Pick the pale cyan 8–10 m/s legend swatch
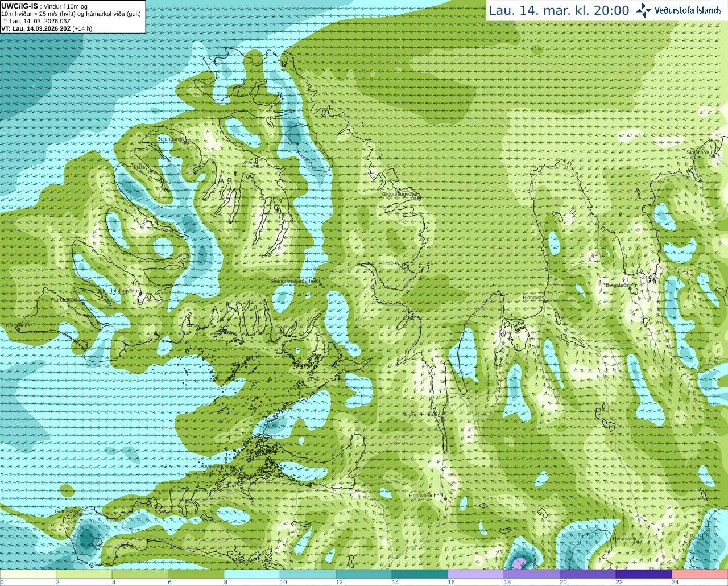Screen dimensions: 728x586 (x=253, y=574)
